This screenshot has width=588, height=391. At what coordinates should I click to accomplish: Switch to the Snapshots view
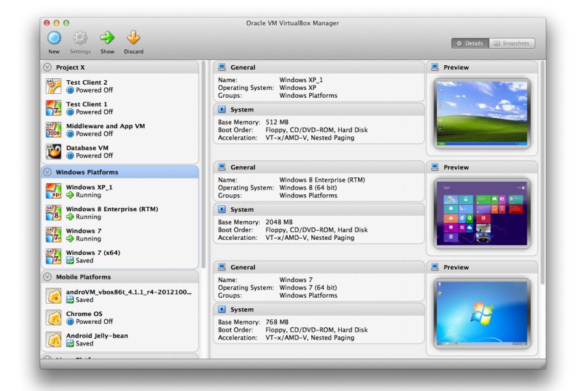tap(512, 43)
